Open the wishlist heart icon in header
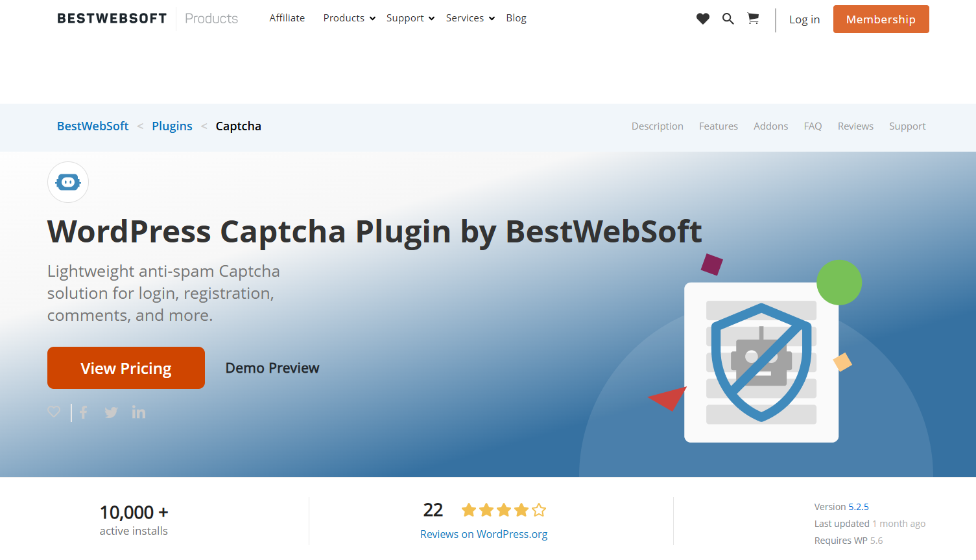This screenshot has height=560, width=976. 703,19
